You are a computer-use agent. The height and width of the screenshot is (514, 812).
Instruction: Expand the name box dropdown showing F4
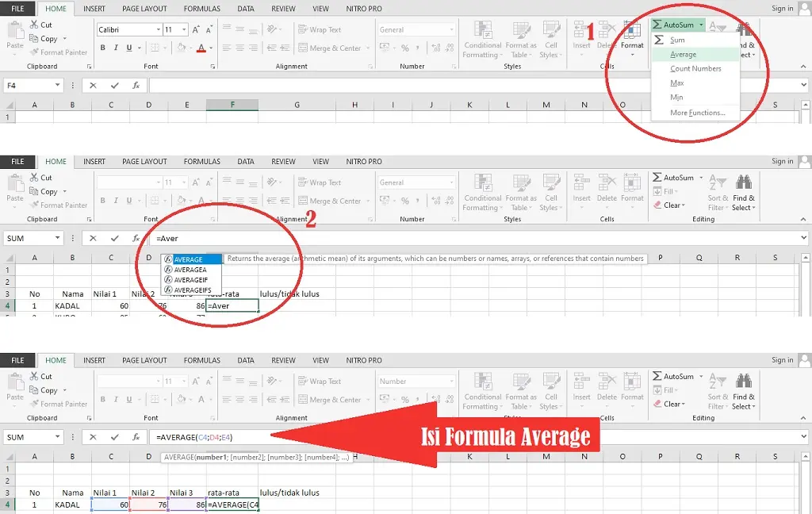coord(57,85)
